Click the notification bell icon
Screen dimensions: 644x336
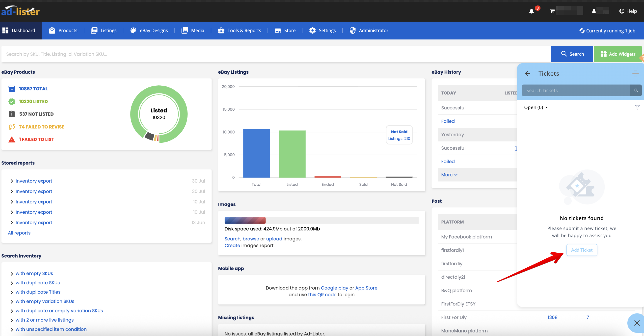532,11
